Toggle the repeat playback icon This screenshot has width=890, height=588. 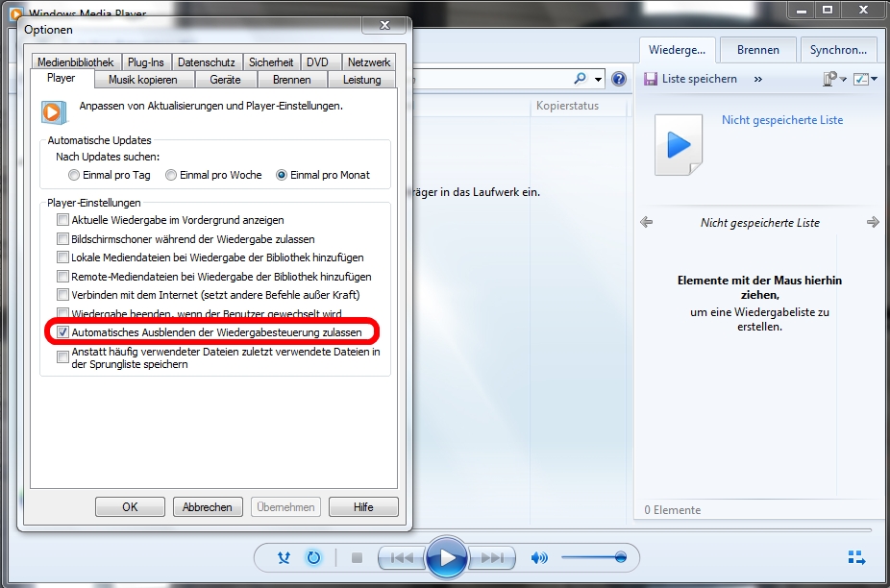click(313, 558)
